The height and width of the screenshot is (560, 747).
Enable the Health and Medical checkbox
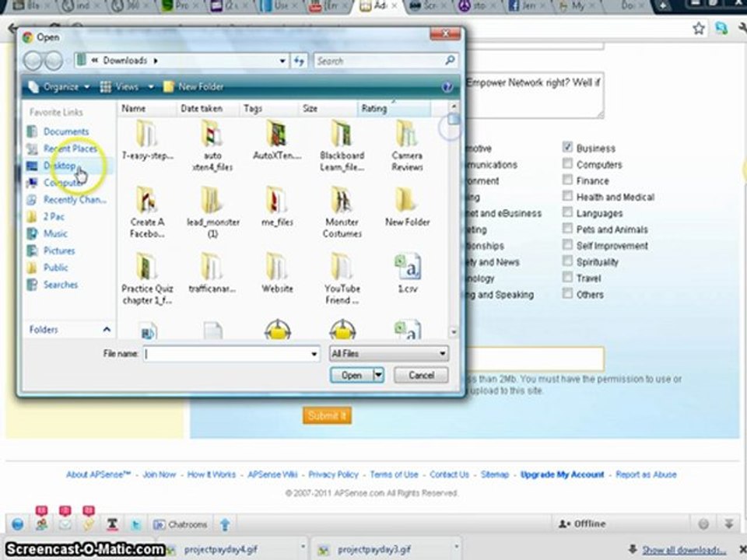click(x=567, y=196)
